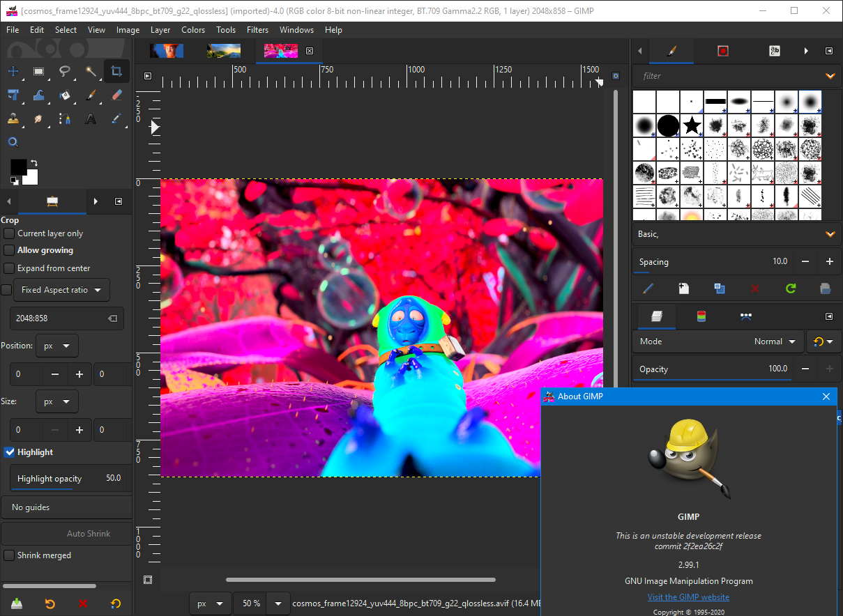
Task: Select the Eraser tool
Action: pos(116,95)
